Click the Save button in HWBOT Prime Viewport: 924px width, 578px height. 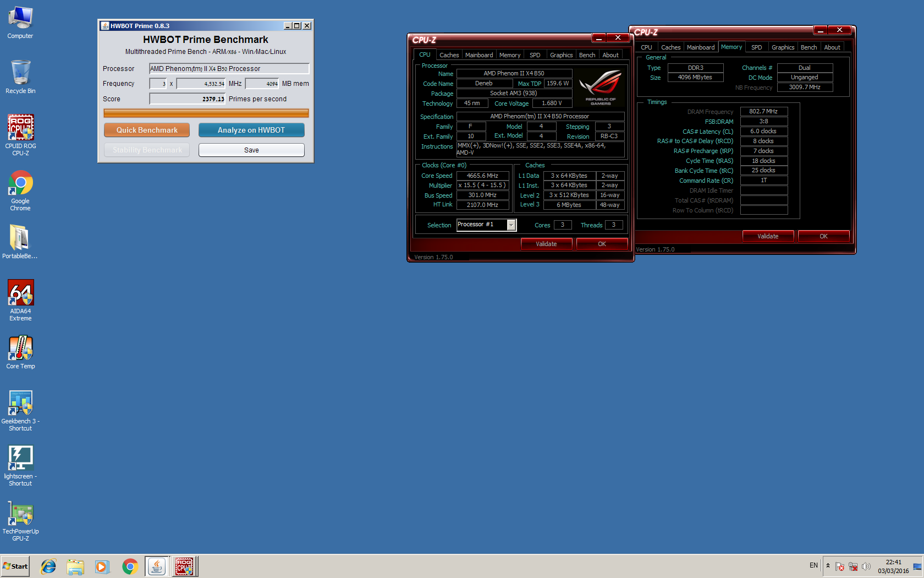pos(251,150)
